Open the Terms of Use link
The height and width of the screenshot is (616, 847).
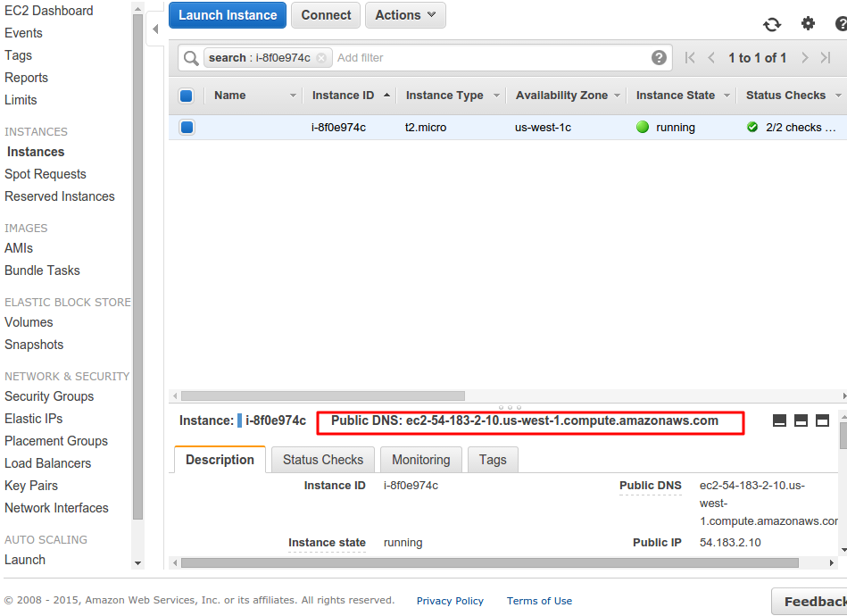[539, 601]
